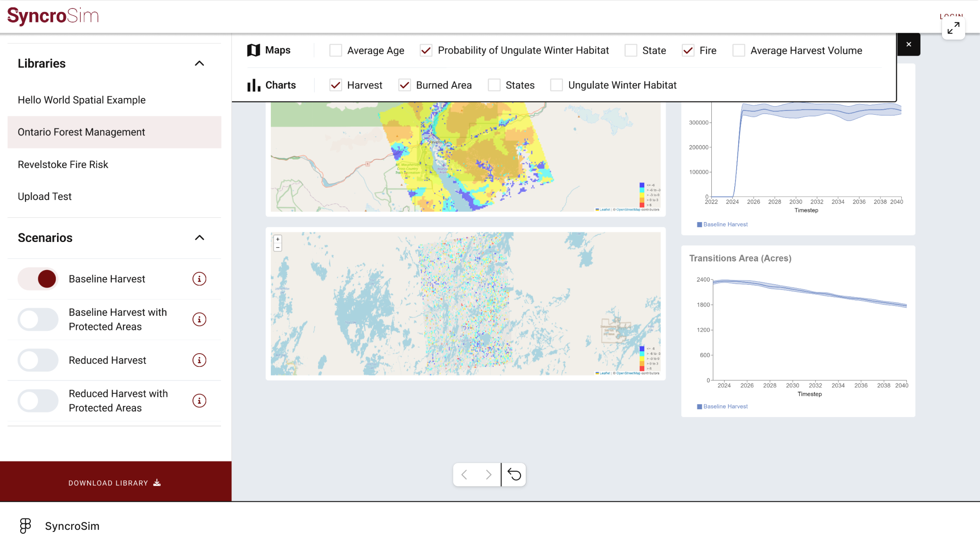The width and height of the screenshot is (980, 549).
Task: Click info icon for Reduced Harvest with Protected Areas
Action: (199, 400)
